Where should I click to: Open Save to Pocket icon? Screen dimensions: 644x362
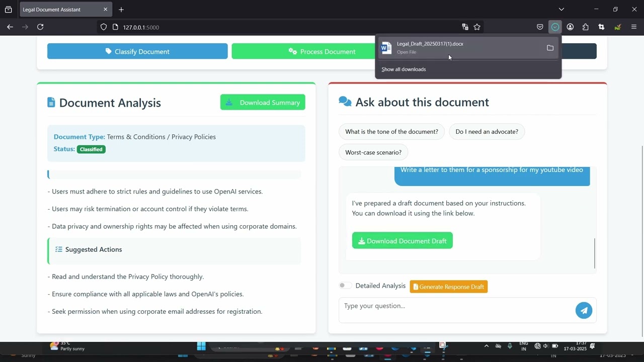point(540,27)
